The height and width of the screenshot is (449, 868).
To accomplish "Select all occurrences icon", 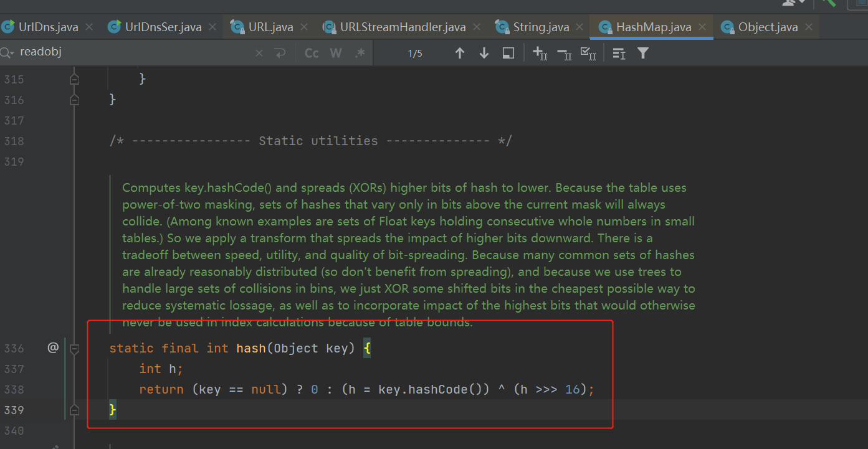I will tap(588, 54).
